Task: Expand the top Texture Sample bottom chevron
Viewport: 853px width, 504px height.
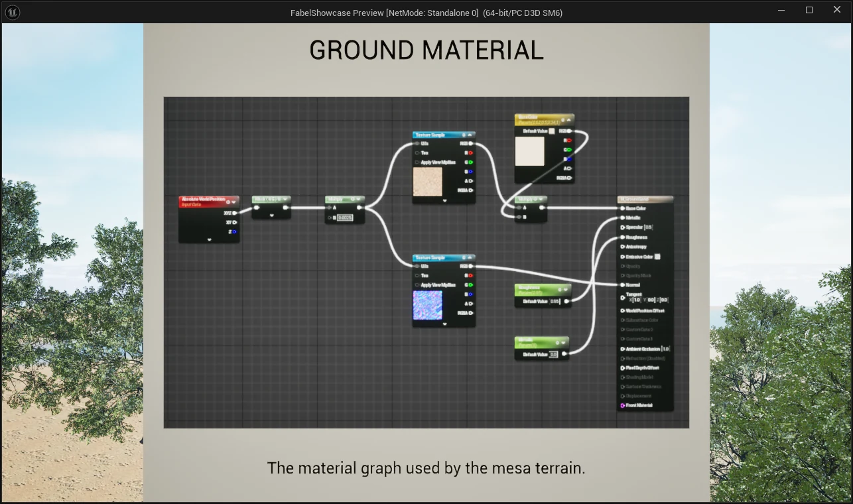Action: click(x=444, y=200)
